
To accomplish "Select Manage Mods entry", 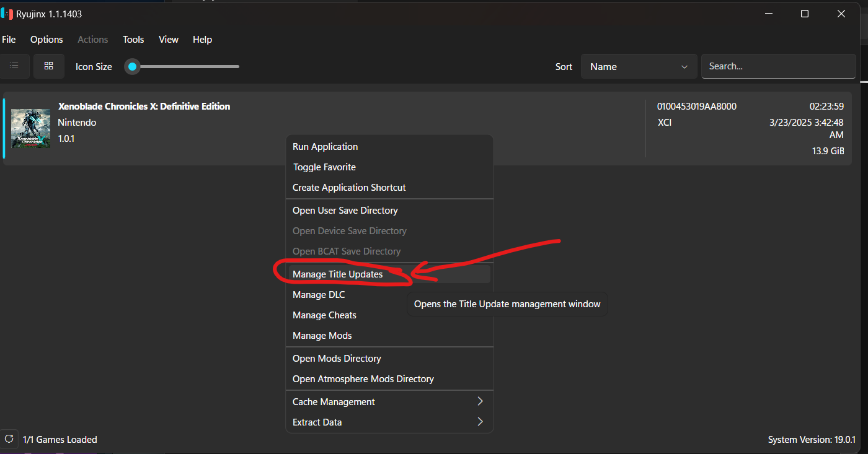I will click(x=389, y=336).
